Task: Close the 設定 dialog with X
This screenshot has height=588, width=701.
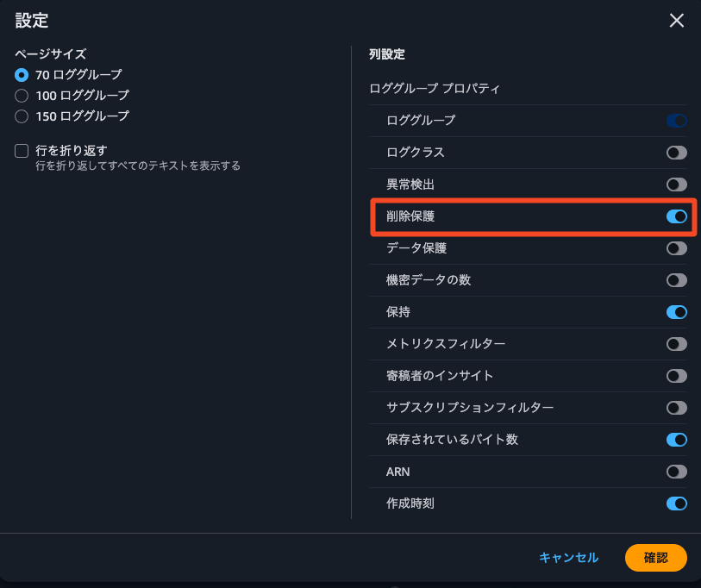Action: [677, 21]
